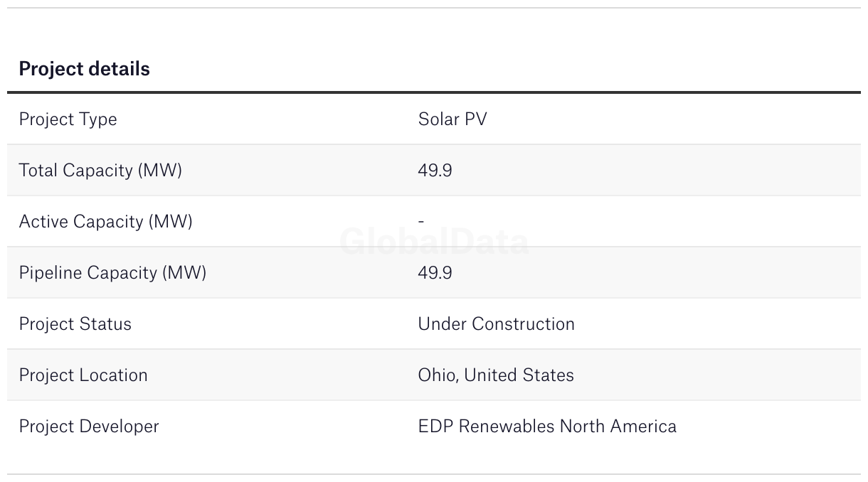
Task: Select the Active Capacity (MW) label
Action: (105, 222)
